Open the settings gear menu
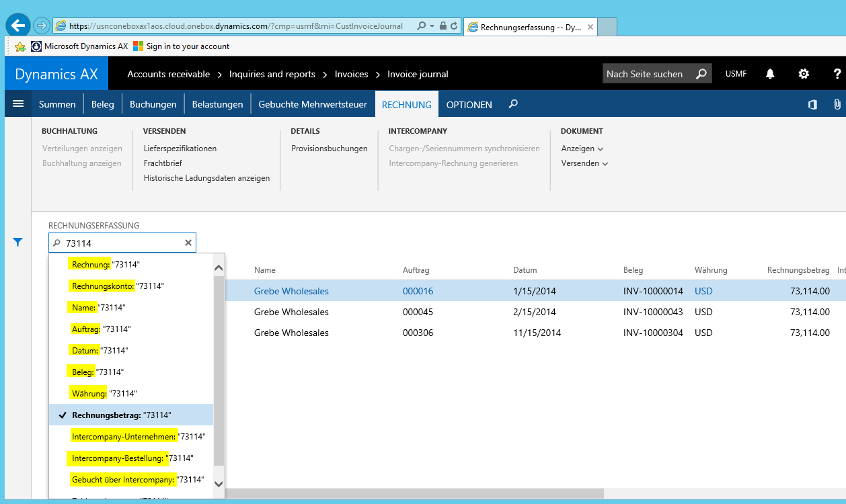The image size is (846, 504). point(804,74)
